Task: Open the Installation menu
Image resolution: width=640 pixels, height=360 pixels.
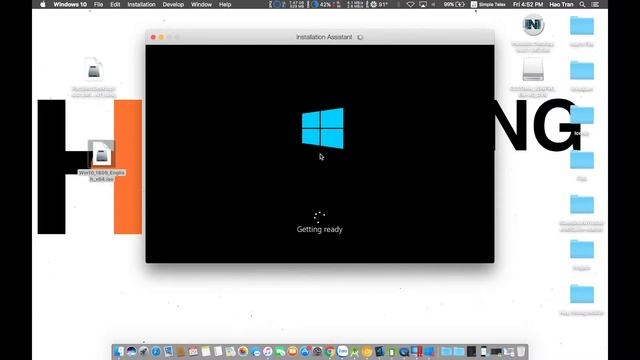Action: 141,4
